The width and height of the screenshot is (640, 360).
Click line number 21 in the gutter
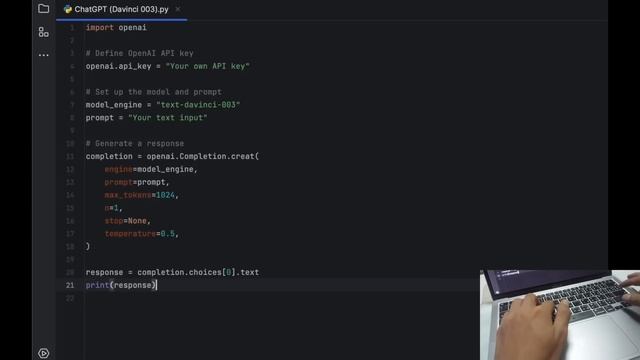(70, 285)
